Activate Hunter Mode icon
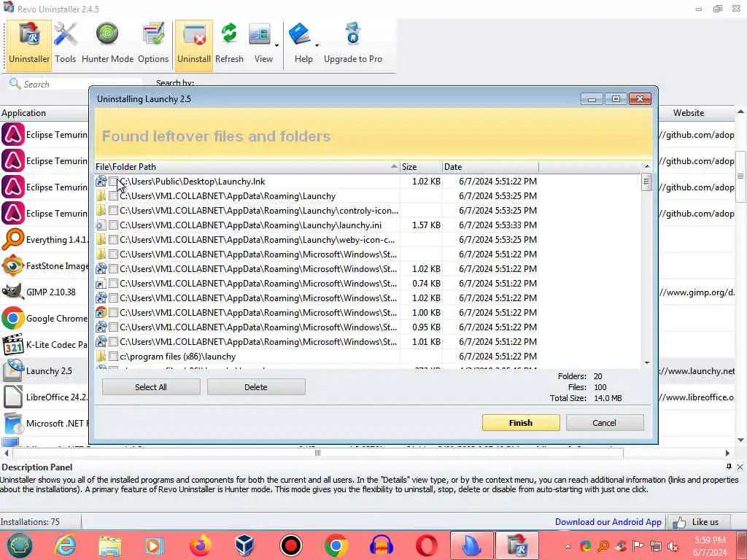 click(108, 44)
